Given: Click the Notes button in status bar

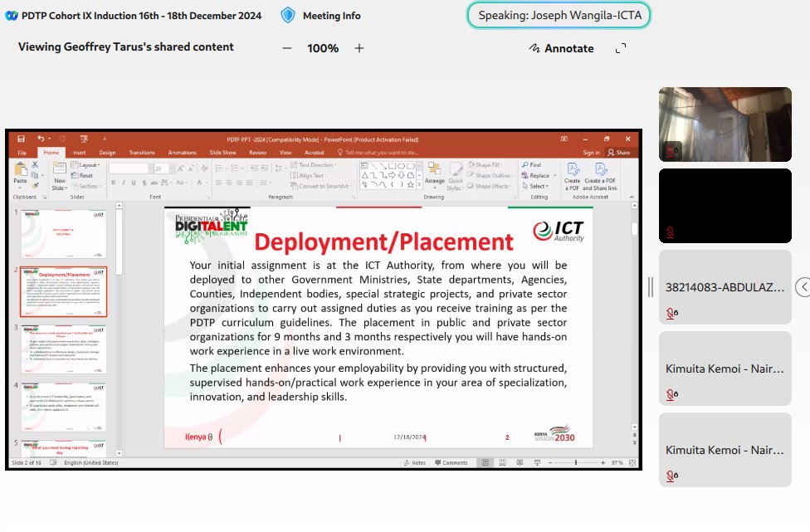Looking at the screenshot, I should tap(415, 463).
